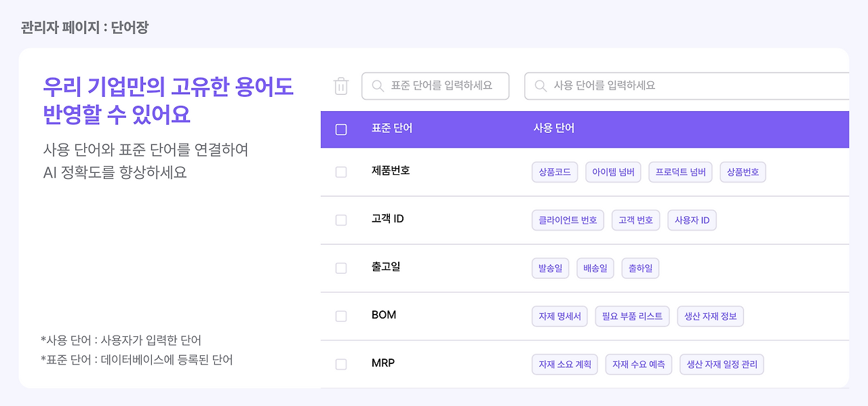Toggle the select-all checkbox in the table header
The width and height of the screenshot is (868, 406).
tap(341, 129)
